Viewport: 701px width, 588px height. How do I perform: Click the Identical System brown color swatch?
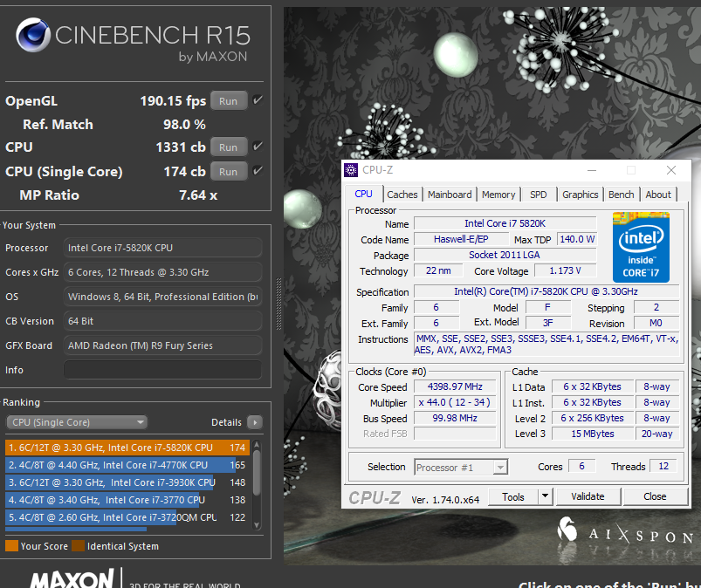click(79, 546)
